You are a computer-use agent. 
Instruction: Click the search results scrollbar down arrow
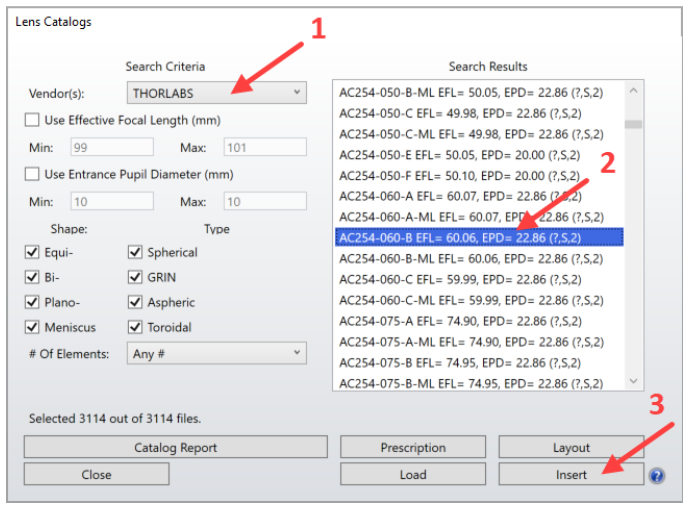coord(633,381)
